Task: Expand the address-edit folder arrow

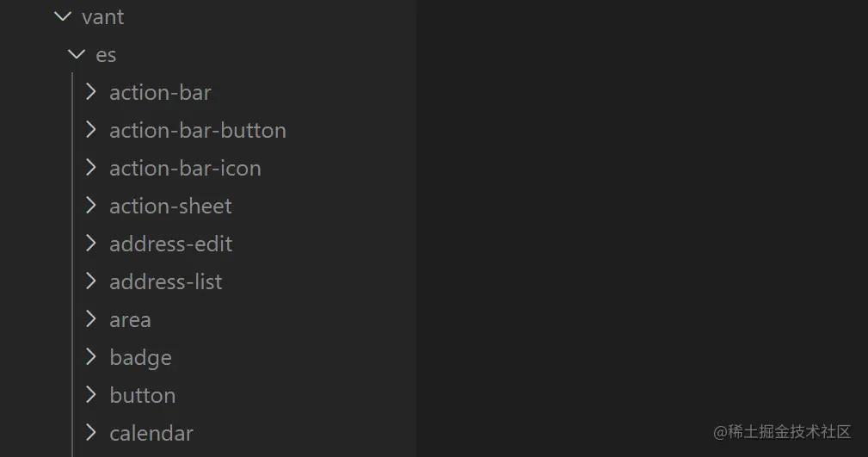Action: click(x=91, y=244)
